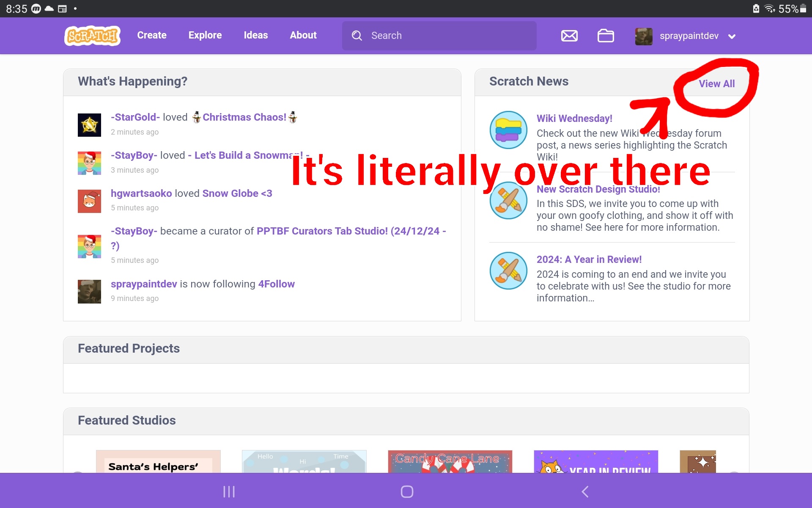Click View All Scratch News

(716, 83)
